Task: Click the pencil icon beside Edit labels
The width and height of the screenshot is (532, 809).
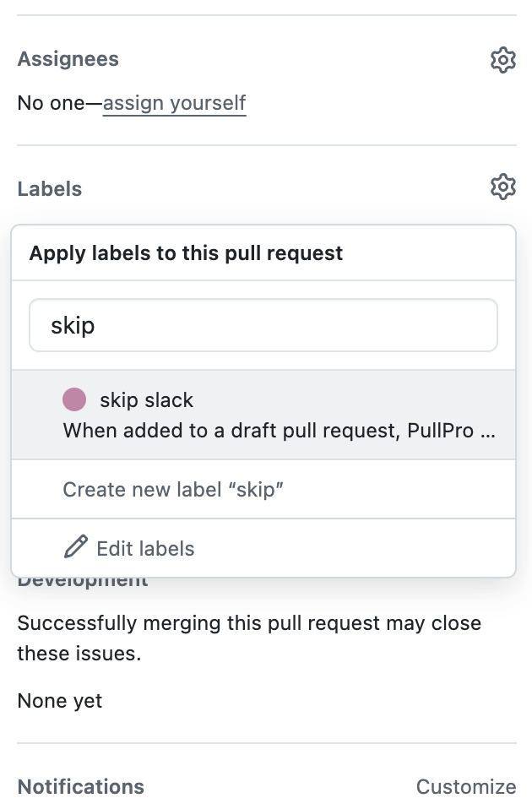Action: (76, 548)
